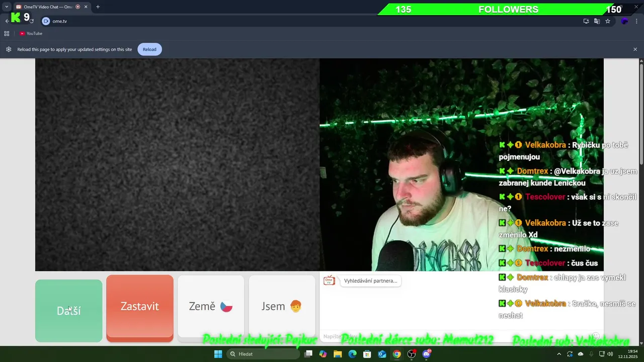Open File Explorer from the taskbar
Image resolution: width=644 pixels, height=362 pixels.
[338, 354]
